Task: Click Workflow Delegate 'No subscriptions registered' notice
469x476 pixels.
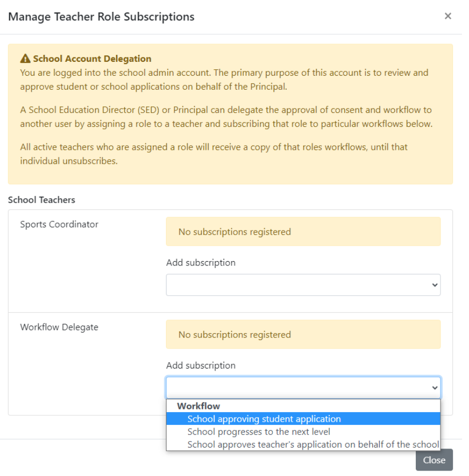Action: click(x=303, y=335)
